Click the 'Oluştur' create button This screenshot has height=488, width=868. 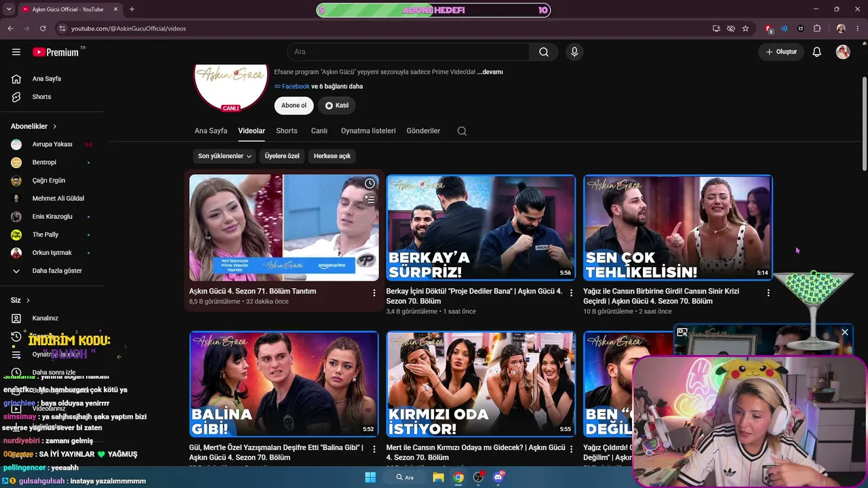[x=781, y=52]
